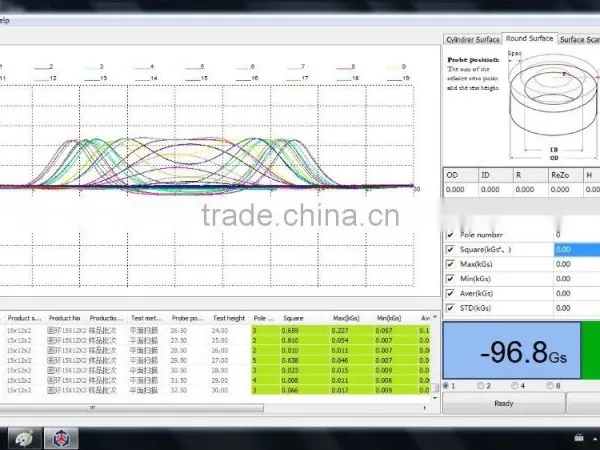Screen dimensions: 600x450
Task: Click the OD value field 0.000
Action: pyautogui.click(x=461, y=189)
